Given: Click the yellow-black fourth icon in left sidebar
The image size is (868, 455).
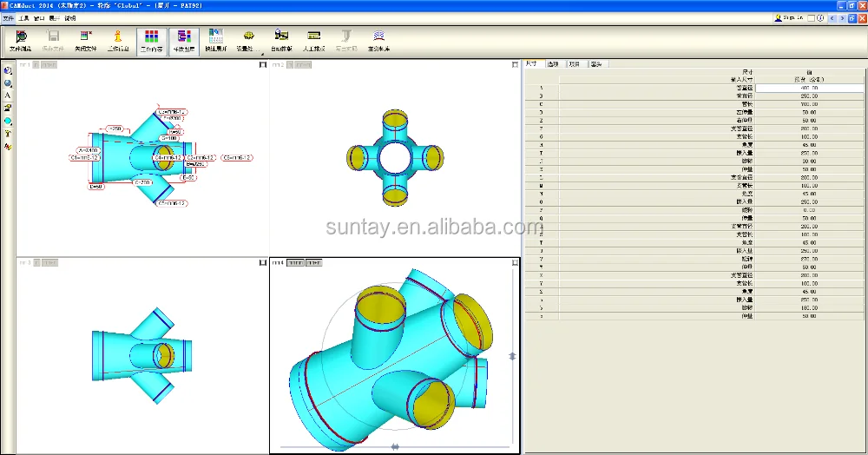Looking at the screenshot, I should 8,108.
